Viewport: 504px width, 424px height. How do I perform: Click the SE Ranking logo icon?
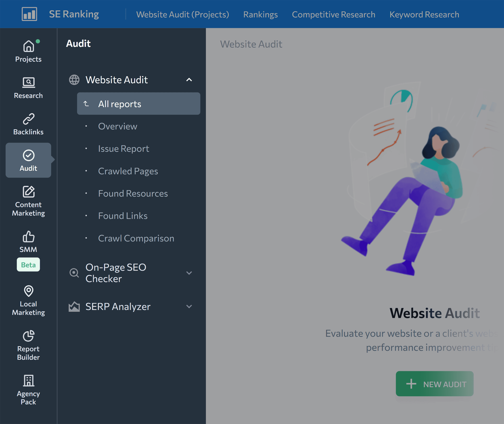click(29, 14)
